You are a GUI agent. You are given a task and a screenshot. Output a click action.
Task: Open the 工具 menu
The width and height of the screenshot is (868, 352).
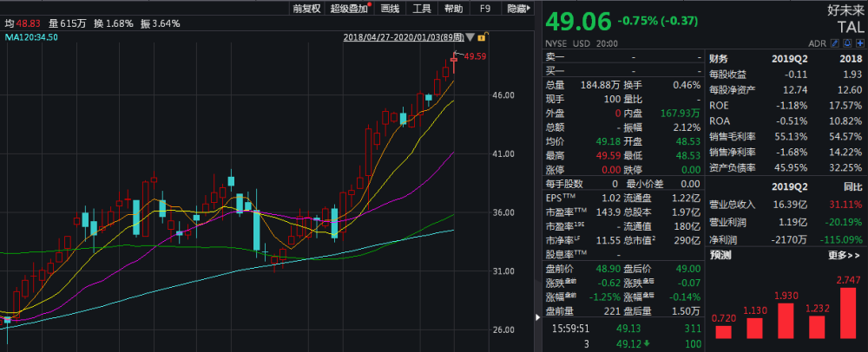pos(422,9)
